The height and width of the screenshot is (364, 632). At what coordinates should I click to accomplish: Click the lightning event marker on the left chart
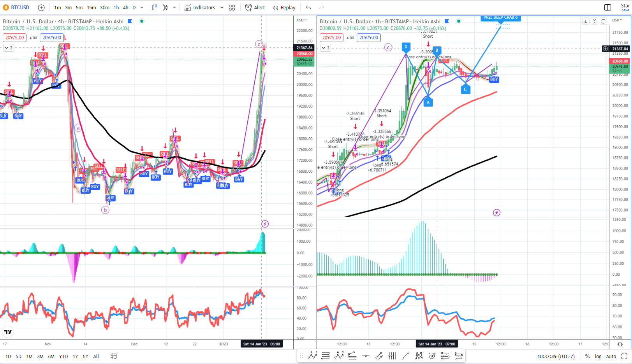click(265, 224)
